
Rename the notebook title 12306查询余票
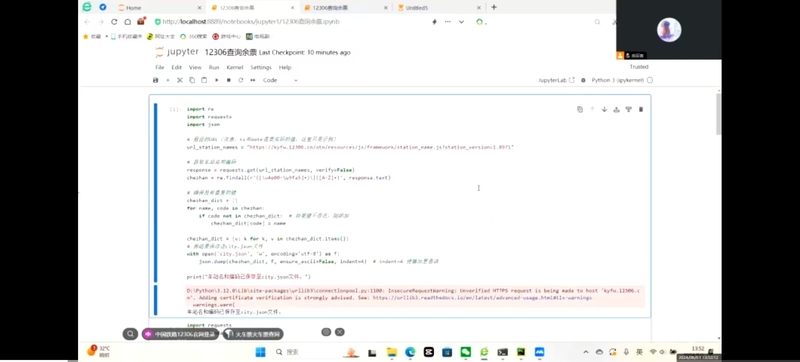[x=231, y=53]
